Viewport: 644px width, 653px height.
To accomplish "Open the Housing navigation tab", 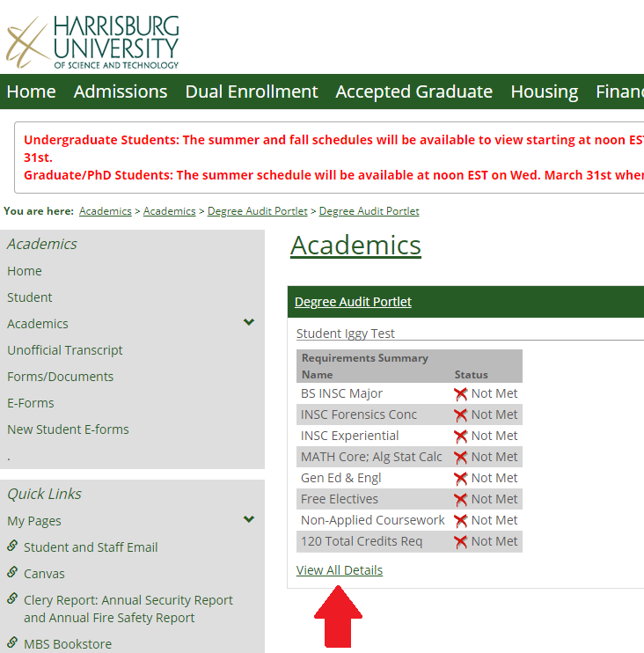I will pyautogui.click(x=544, y=92).
